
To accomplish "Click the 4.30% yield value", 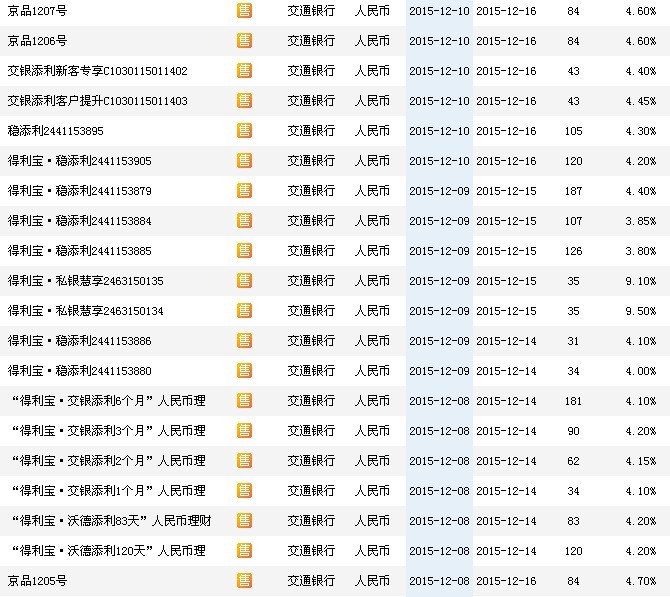I will (x=641, y=131).
